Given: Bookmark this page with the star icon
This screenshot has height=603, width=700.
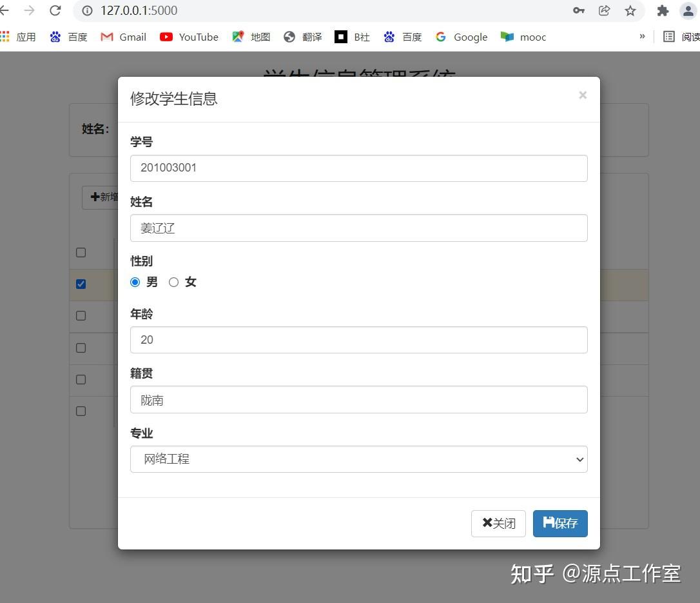Looking at the screenshot, I should (x=630, y=11).
